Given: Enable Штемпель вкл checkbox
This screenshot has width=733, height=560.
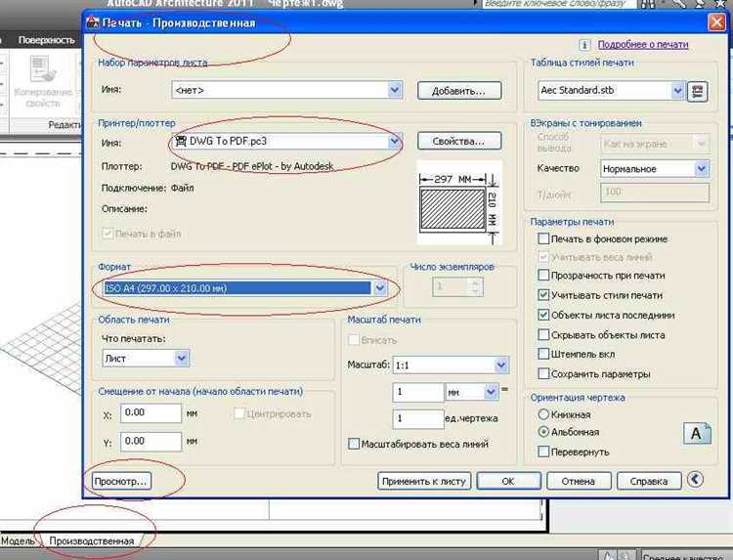Looking at the screenshot, I should (x=543, y=354).
